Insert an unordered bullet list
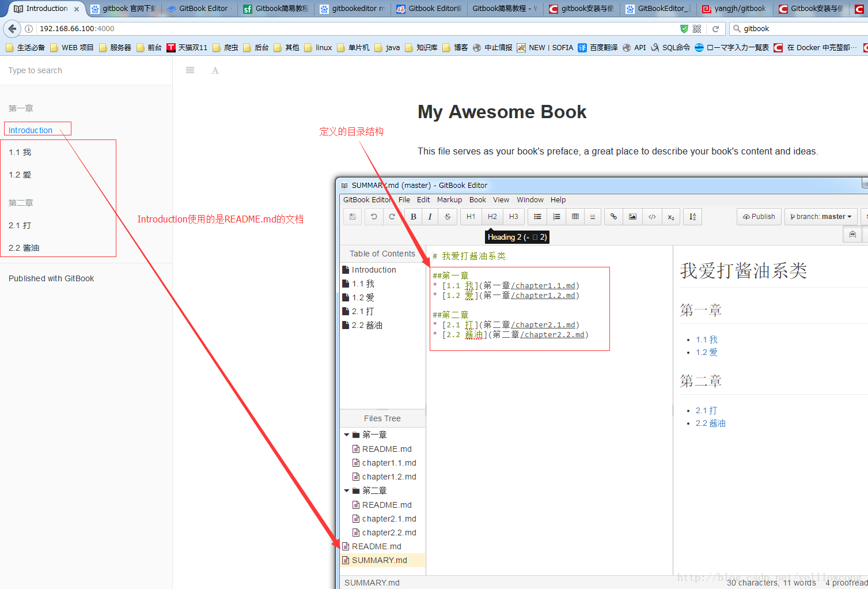The image size is (868, 589). 537,217
